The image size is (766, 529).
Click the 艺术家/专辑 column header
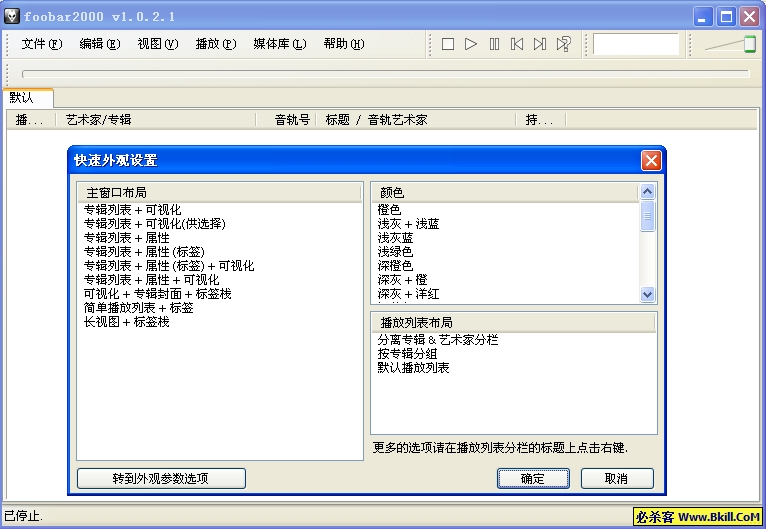pos(156,120)
